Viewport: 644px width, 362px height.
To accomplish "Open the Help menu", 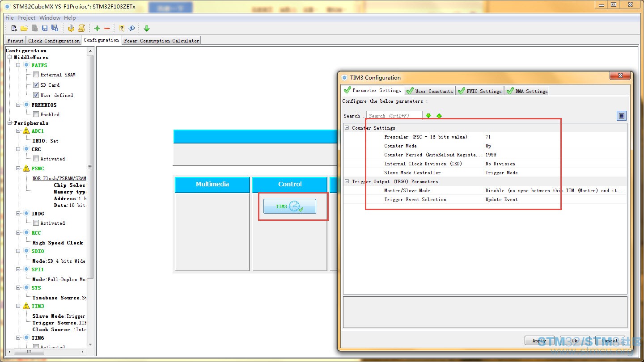I will [70, 18].
